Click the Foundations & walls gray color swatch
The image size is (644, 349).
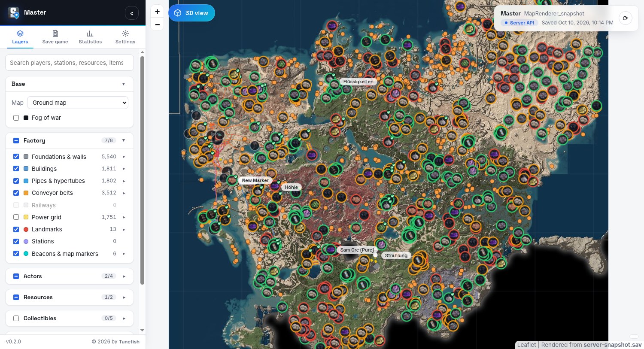coord(26,157)
